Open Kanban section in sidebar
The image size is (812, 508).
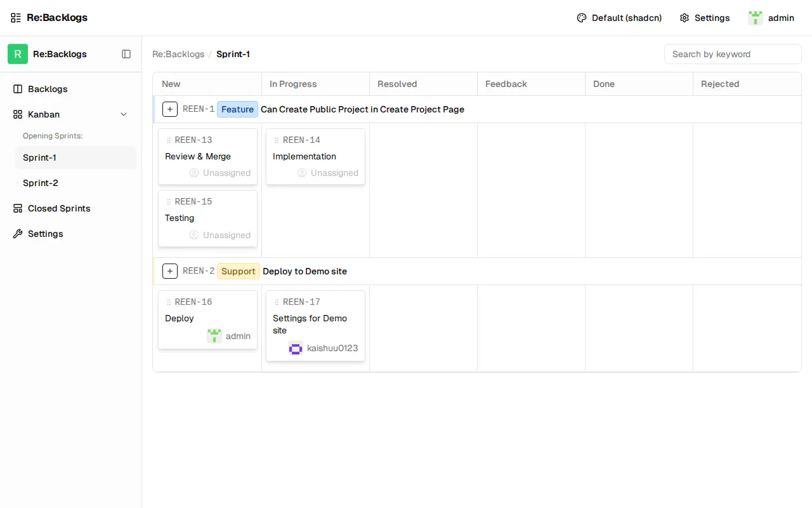coord(70,114)
